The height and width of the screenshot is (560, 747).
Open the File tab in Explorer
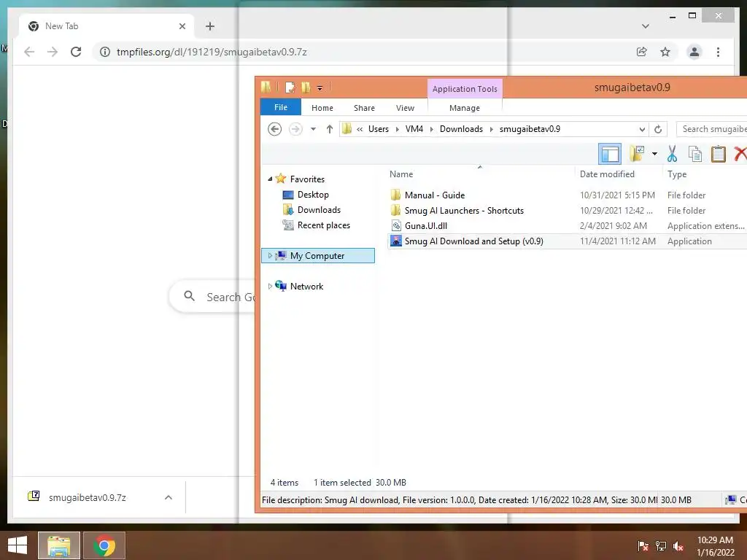(281, 107)
